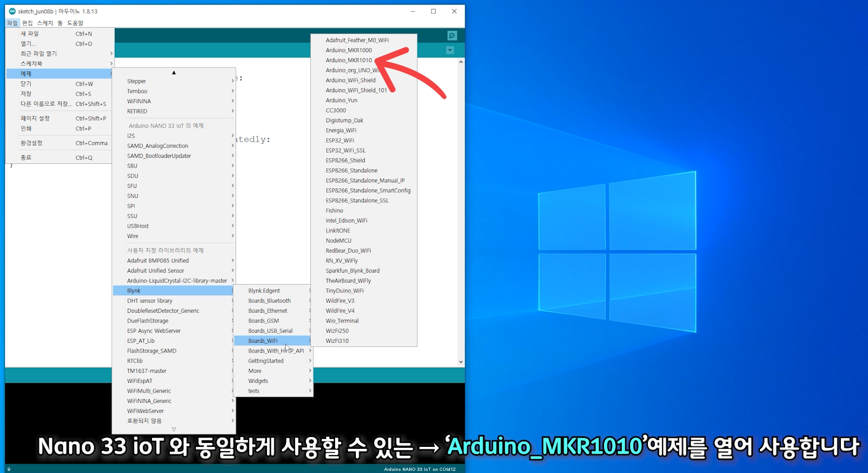
Task: Open Adafruit BMP085 Unified examples
Action: click(174, 261)
